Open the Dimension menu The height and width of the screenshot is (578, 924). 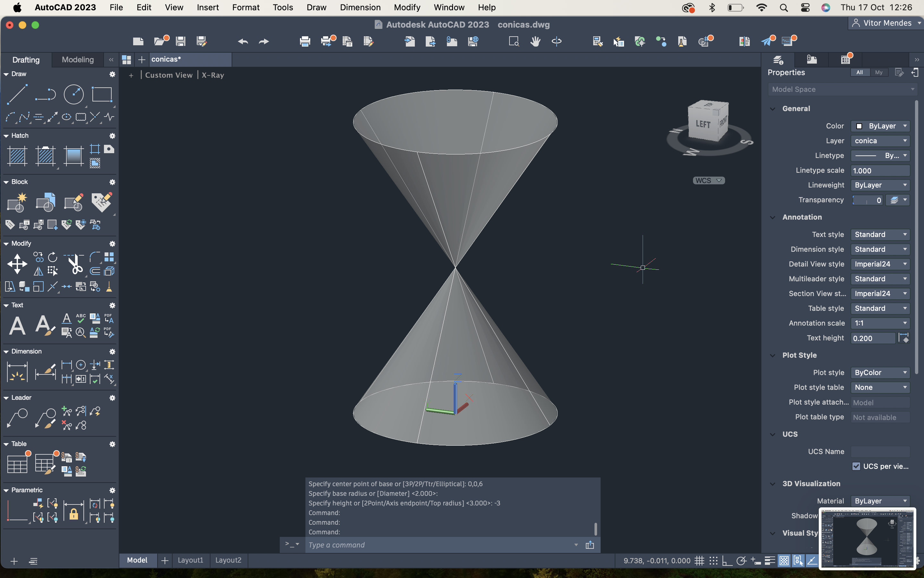tap(360, 7)
